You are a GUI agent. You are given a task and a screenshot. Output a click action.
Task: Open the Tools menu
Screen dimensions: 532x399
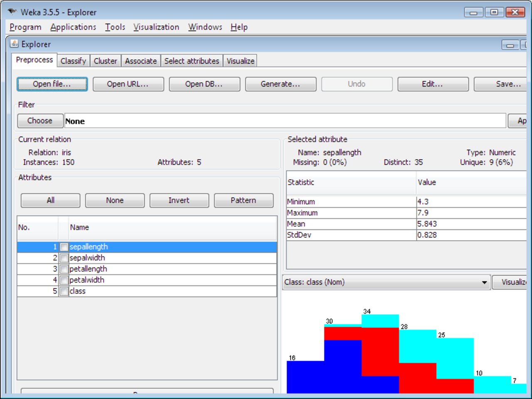click(115, 27)
